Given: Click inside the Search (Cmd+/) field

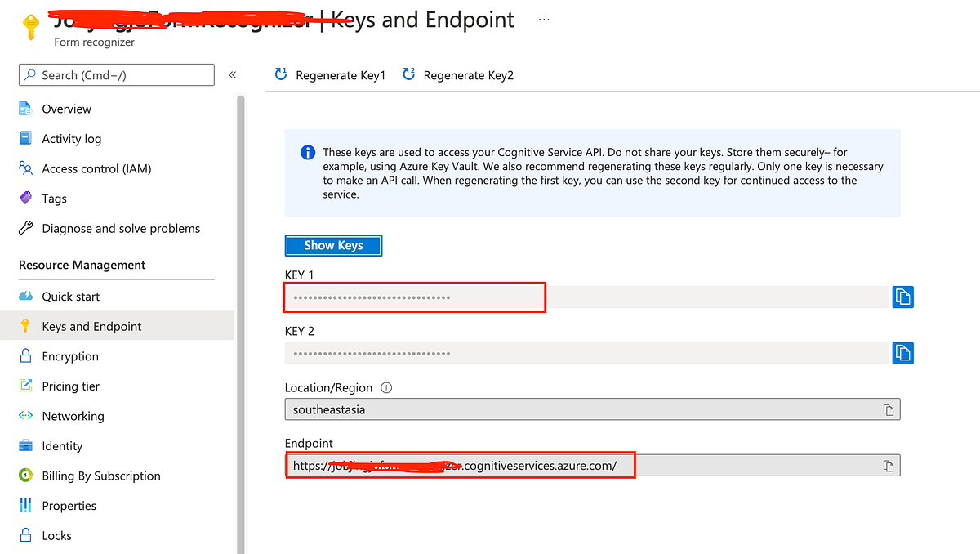Looking at the screenshot, I should click(x=117, y=74).
